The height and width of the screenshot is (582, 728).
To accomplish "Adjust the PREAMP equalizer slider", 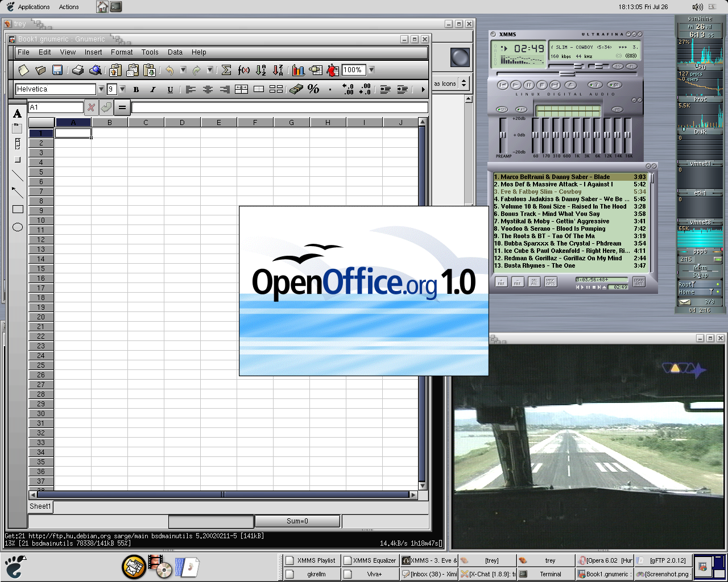I will point(503,135).
